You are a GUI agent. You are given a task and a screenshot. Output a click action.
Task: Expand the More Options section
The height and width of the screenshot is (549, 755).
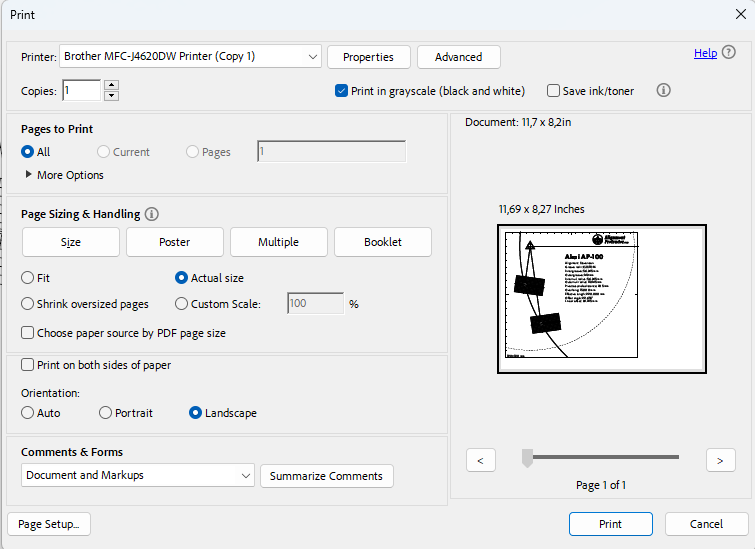point(28,175)
